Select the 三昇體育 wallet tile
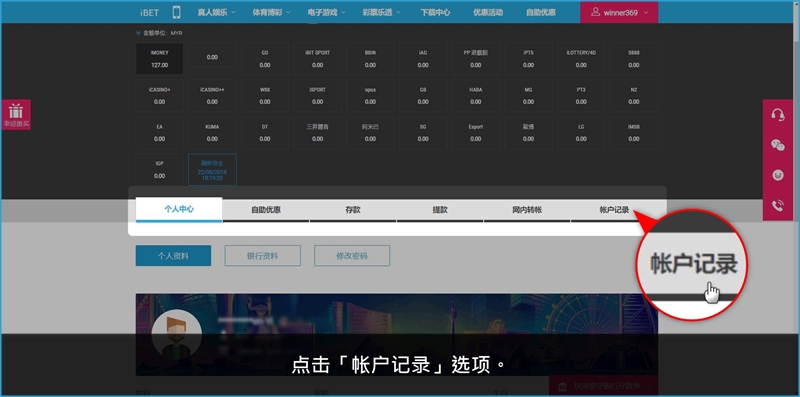The height and width of the screenshot is (397, 800). (317, 133)
